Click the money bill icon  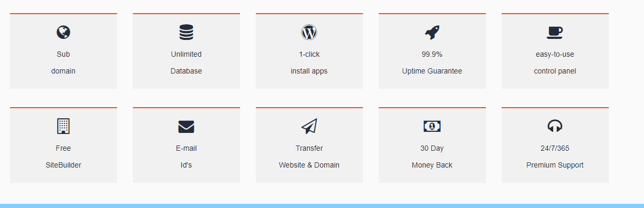(x=432, y=126)
